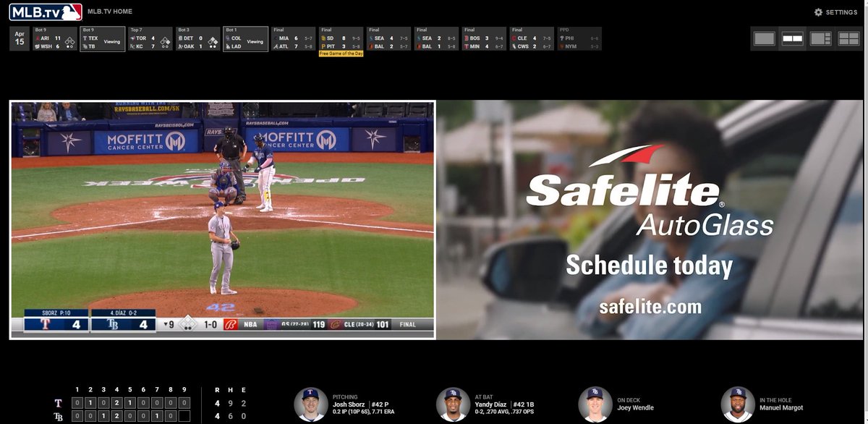Click the E column header in linescore
868x424 pixels.
[244, 389]
